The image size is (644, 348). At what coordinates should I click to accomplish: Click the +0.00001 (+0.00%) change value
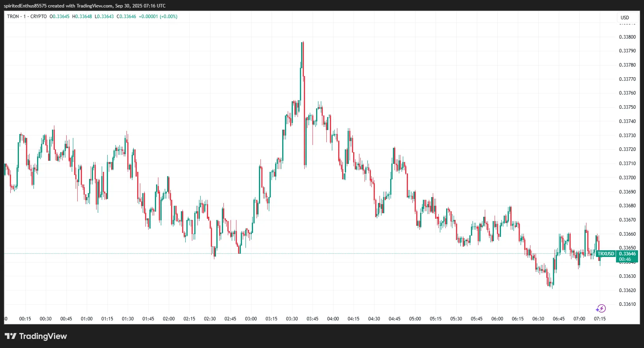tap(158, 17)
